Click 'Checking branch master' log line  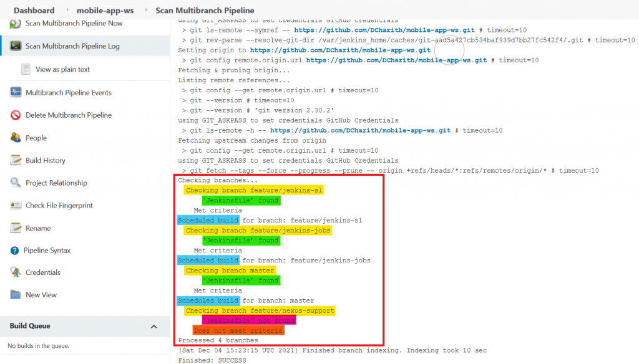coord(230,271)
